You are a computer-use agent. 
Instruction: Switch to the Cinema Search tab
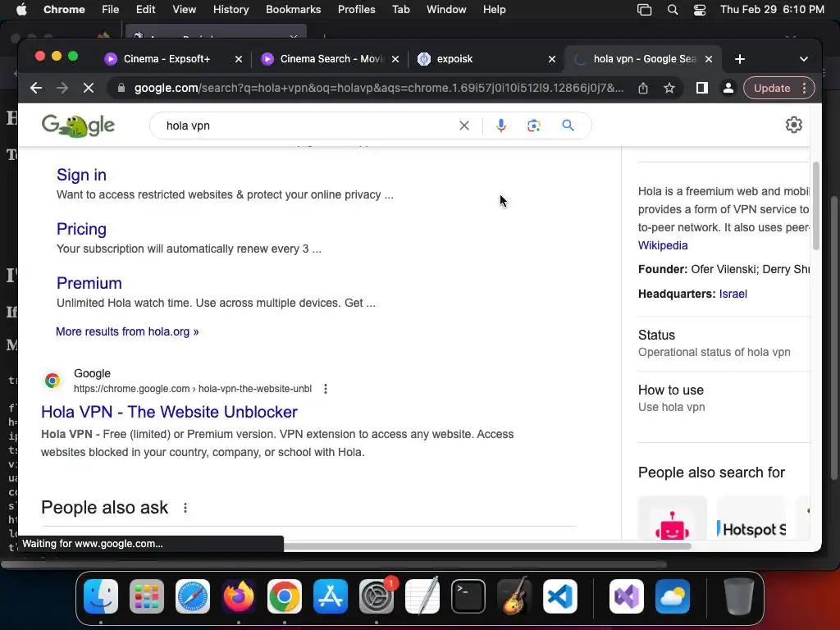[331, 59]
